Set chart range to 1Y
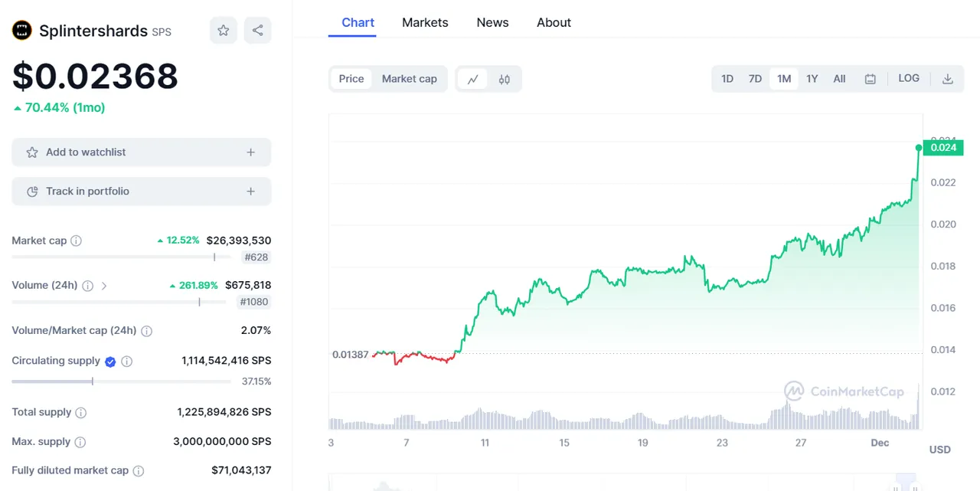The height and width of the screenshot is (491, 980). click(x=812, y=79)
